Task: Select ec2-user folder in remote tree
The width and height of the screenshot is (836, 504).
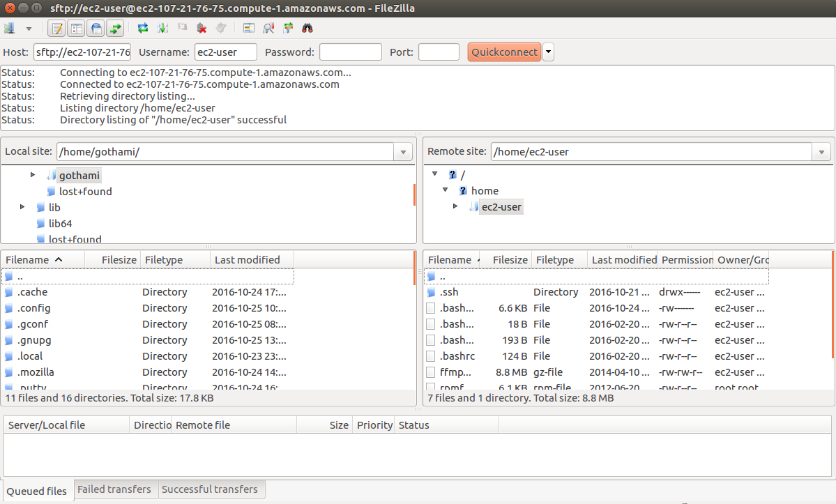Action: click(x=501, y=207)
